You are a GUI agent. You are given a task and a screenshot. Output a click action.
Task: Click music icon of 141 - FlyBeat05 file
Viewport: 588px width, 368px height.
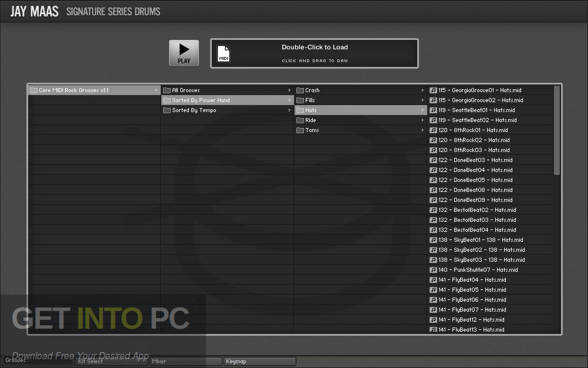pos(433,289)
